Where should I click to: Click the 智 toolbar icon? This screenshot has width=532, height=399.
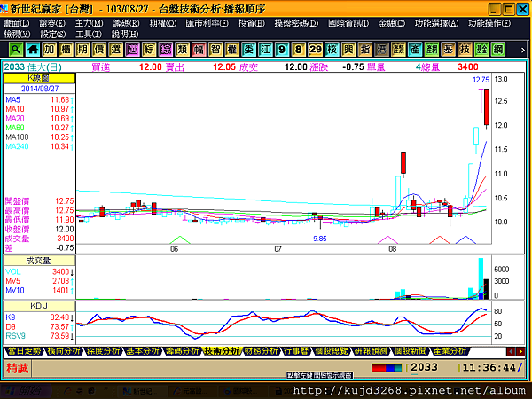click(x=215, y=50)
